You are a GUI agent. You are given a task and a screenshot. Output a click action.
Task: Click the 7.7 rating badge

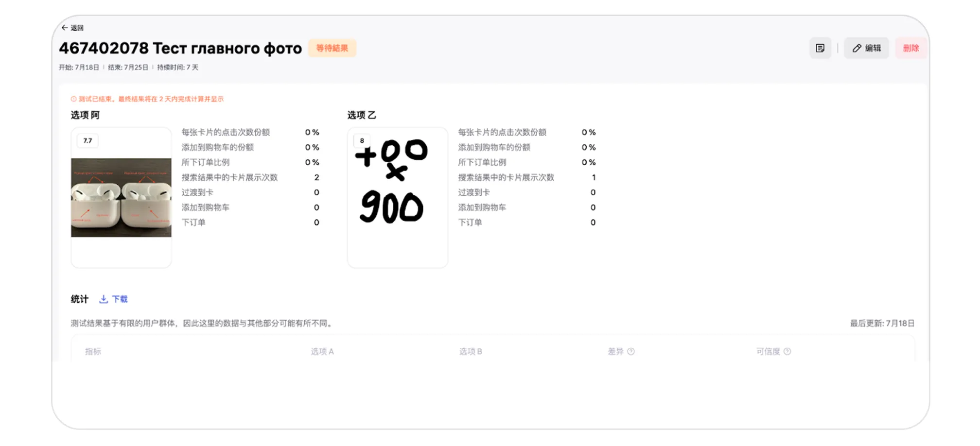click(87, 141)
